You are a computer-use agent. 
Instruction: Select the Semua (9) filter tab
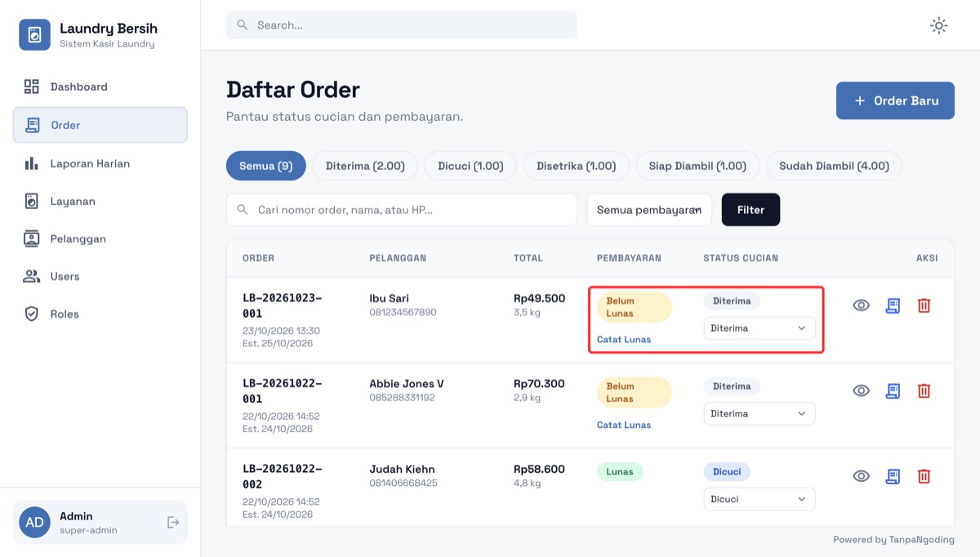coord(265,166)
